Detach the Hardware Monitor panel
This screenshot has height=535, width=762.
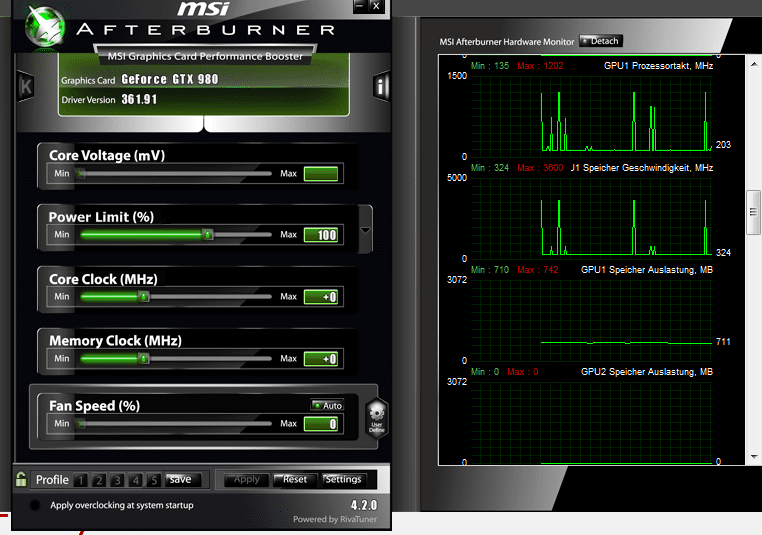click(601, 41)
